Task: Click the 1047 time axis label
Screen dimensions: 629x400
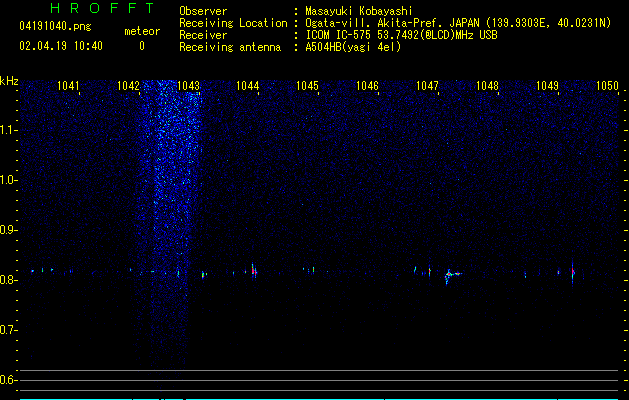Action: coord(428,85)
